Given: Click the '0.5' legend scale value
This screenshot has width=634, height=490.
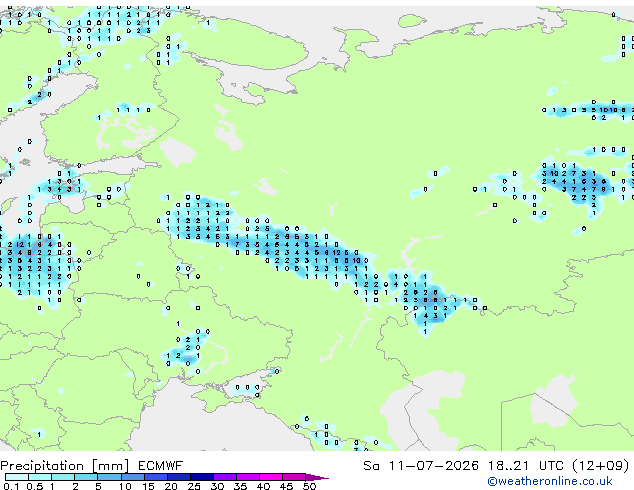Looking at the screenshot, I should pos(35,486).
